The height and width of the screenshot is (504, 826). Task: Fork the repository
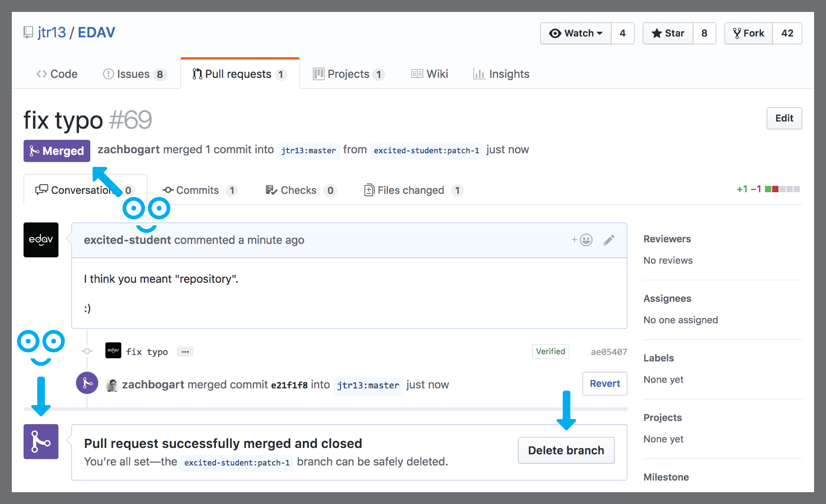(749, 33)
